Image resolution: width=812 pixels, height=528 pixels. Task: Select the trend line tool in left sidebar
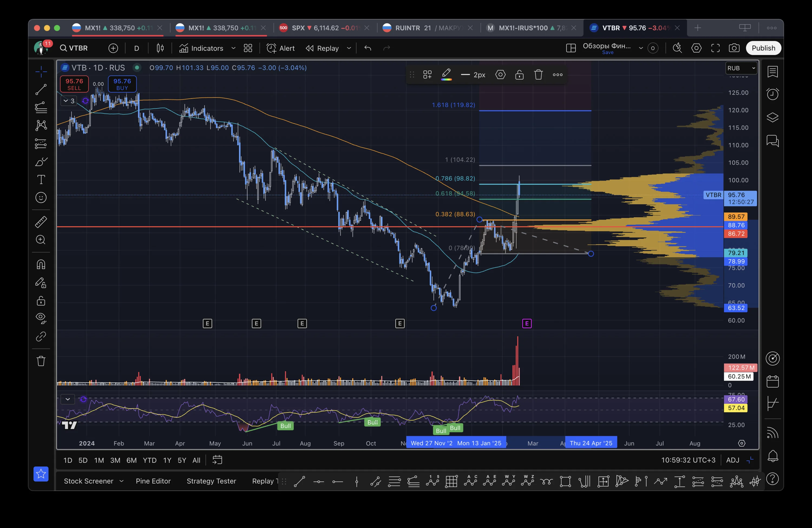point(41,89)
